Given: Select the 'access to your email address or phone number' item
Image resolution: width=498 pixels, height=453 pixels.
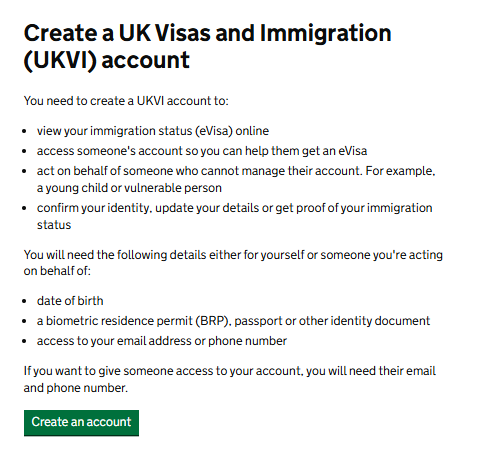Looking at the screenshot, I should click(x=162, y=341).
